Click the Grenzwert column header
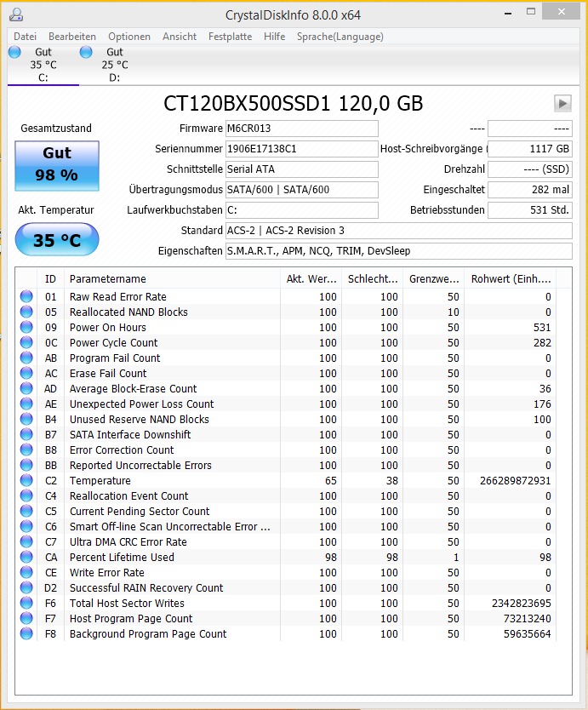588x710 pixels. pos(434,279)
